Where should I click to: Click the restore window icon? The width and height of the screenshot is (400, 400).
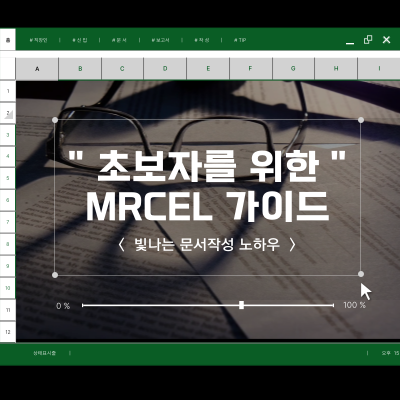click(368, 40)
